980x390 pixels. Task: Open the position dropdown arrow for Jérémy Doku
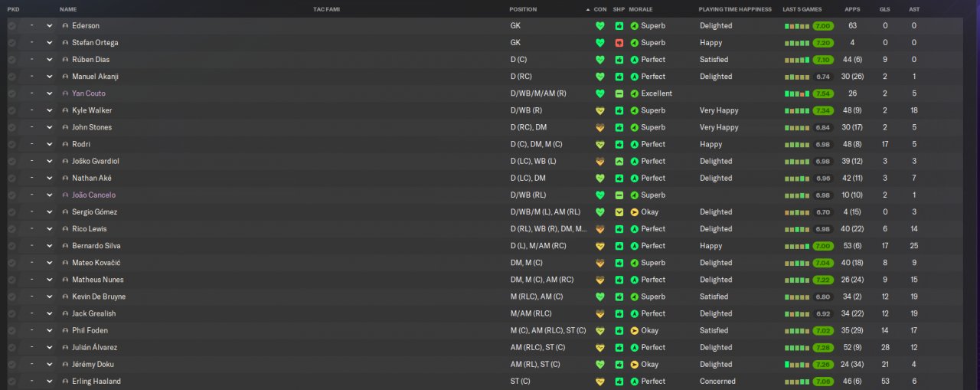50,364
